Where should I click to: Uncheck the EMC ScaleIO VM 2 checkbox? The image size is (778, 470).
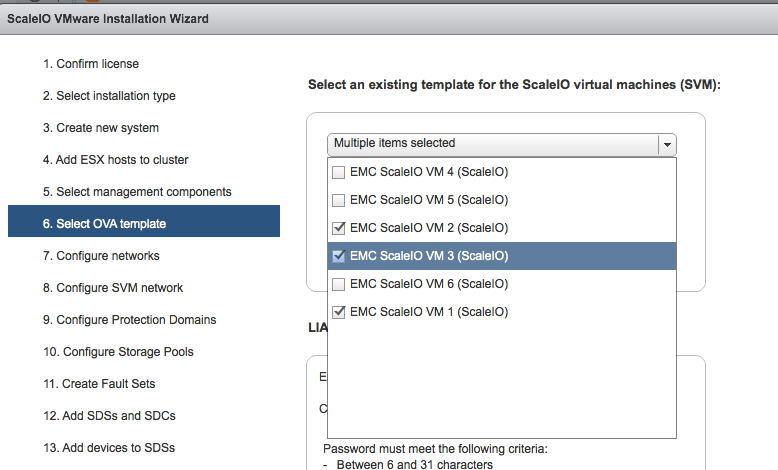tap(339, 228)
